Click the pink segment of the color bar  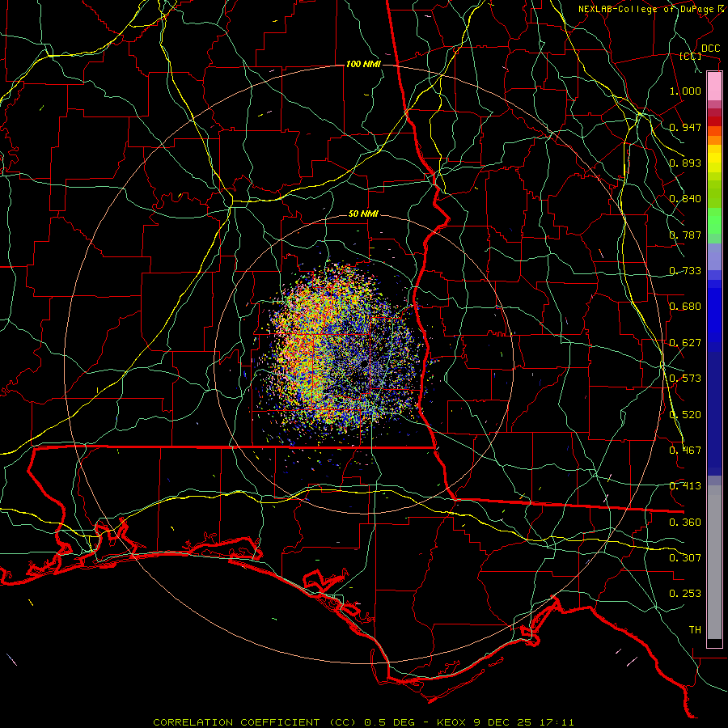point(714,87)
